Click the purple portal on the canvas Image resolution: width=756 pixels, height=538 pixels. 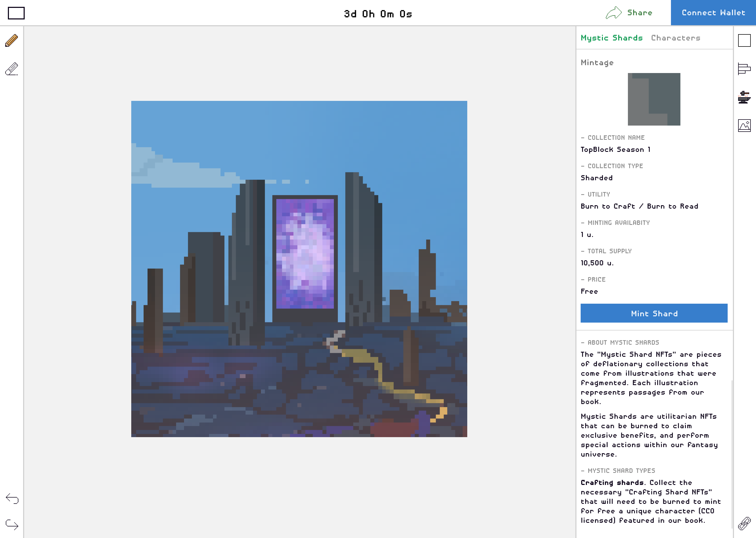[305, 254]
